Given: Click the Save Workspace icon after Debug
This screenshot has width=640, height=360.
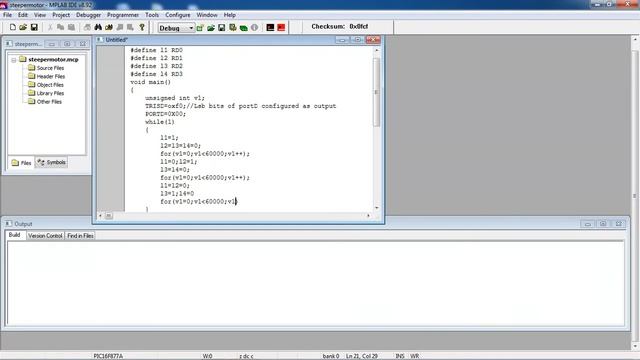Looking at the screenshot, I should click(x=222, y=28).
